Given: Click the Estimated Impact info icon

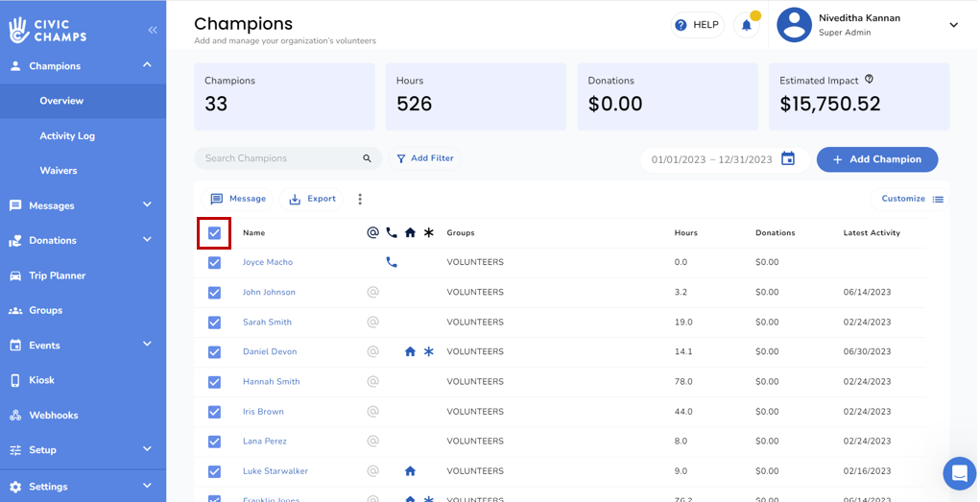Looking at the screenshot, I should coord(869,80).
